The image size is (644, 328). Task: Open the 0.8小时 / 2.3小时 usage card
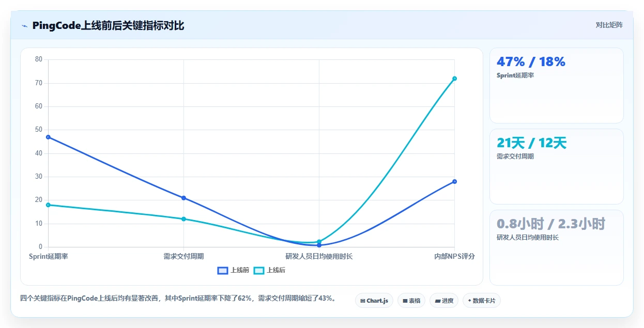pos(557,247)
